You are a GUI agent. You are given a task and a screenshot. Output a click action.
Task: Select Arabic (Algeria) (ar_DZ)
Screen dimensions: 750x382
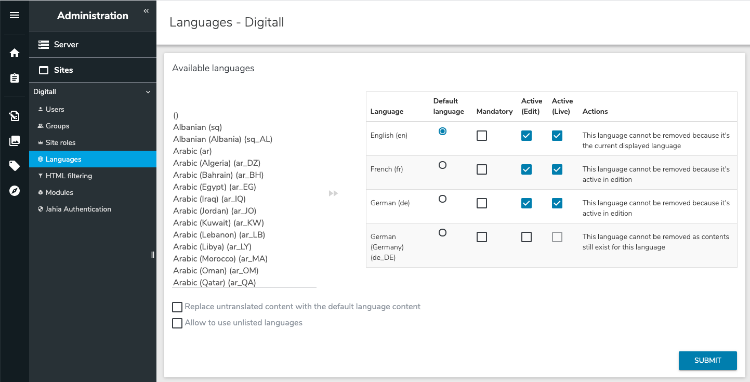click(x=217, y=163)
